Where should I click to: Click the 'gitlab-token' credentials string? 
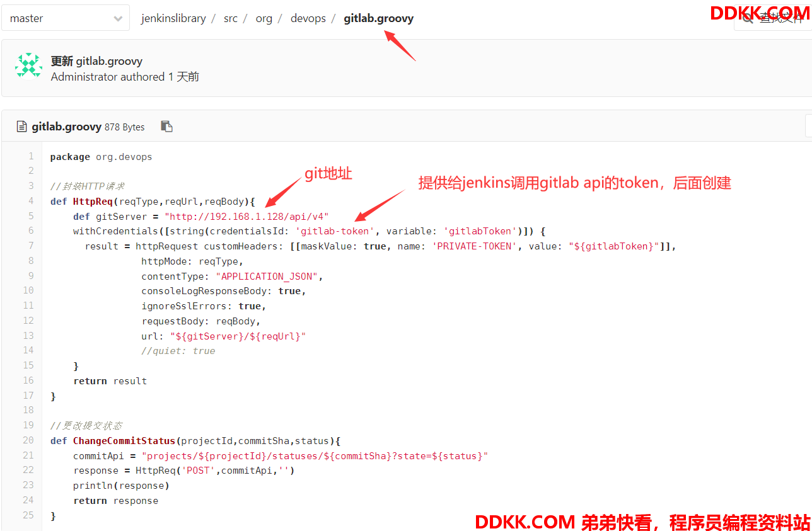pyautogui.click(x=335, y=231)
